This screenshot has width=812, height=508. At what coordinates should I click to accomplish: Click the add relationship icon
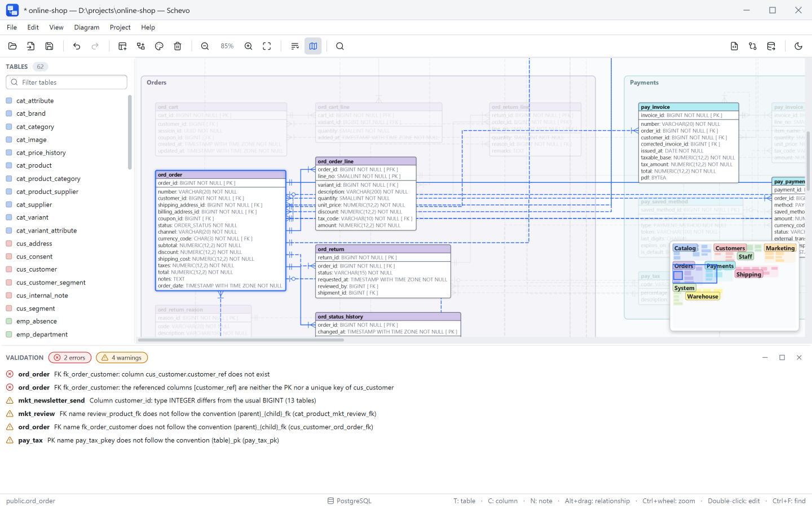click(x=141, y=46)
